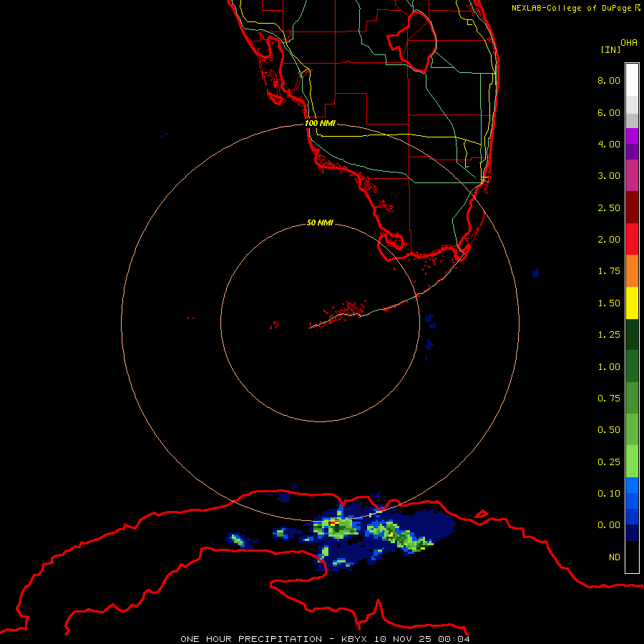Click the ND legend label
Image resolution: width=644 pixels, height=644 pixels.
[x=615, y=557]
